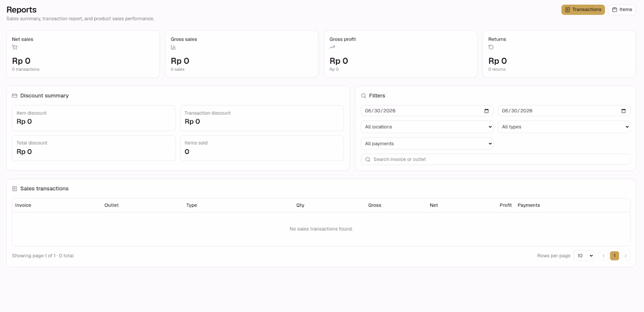Click the Sales transactions document icon
This screenshot has height=312, width=644.
click(15, 189)
